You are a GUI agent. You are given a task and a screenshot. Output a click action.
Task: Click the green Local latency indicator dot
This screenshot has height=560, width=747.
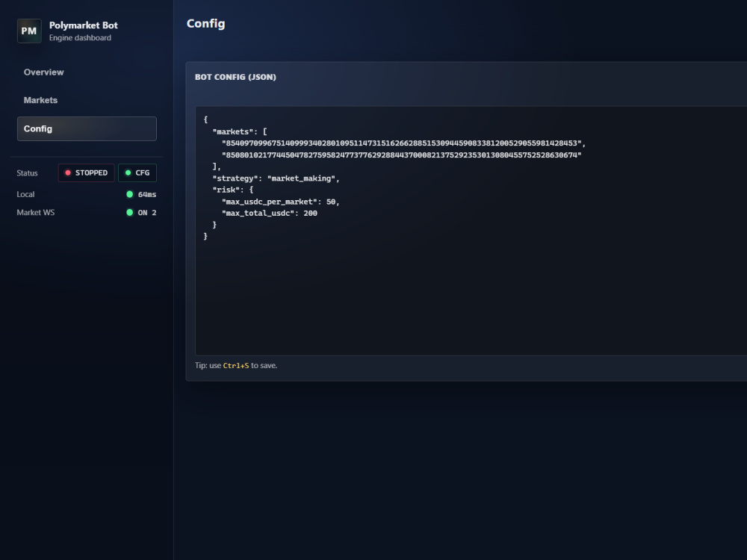[x=129, y=194]
